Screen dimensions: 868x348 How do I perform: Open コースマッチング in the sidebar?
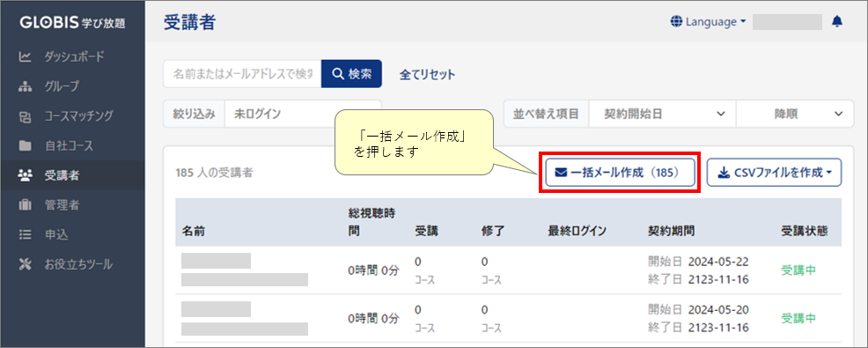pyautogui.click(x=79, y=116)
